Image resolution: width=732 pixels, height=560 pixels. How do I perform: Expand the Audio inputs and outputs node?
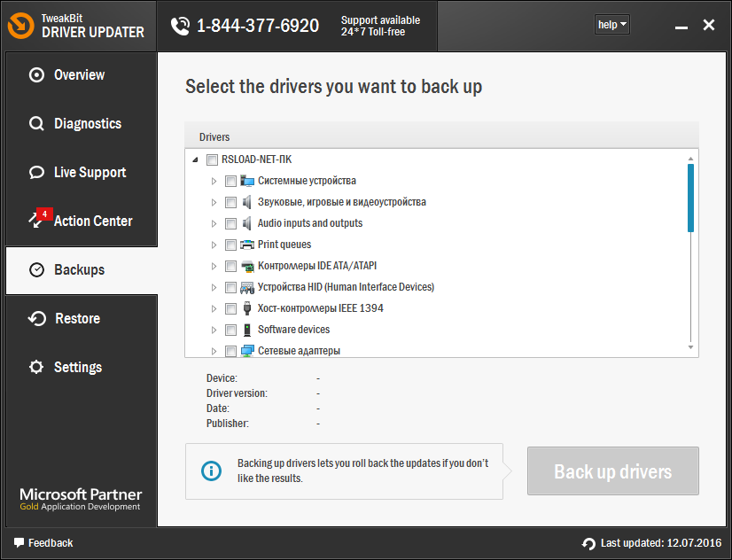click(214, 223)
